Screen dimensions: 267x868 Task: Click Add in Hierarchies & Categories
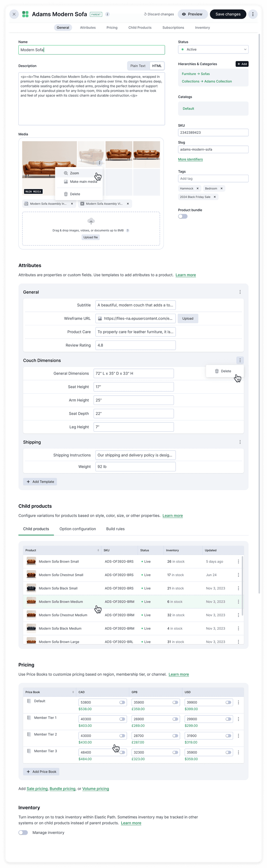(242, 64)
